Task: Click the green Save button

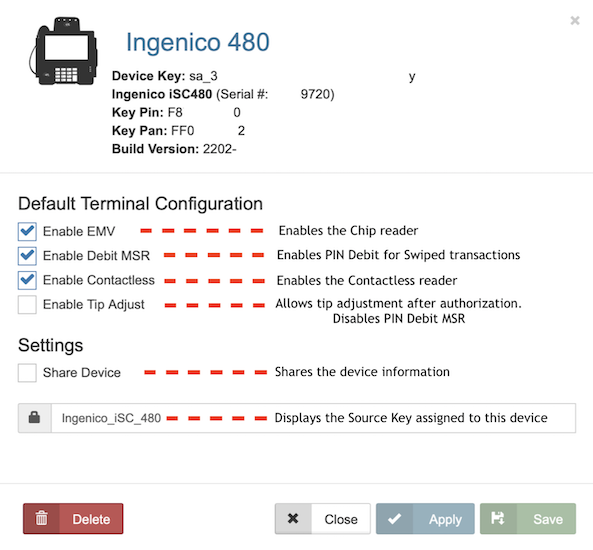Action: point(528,519)
